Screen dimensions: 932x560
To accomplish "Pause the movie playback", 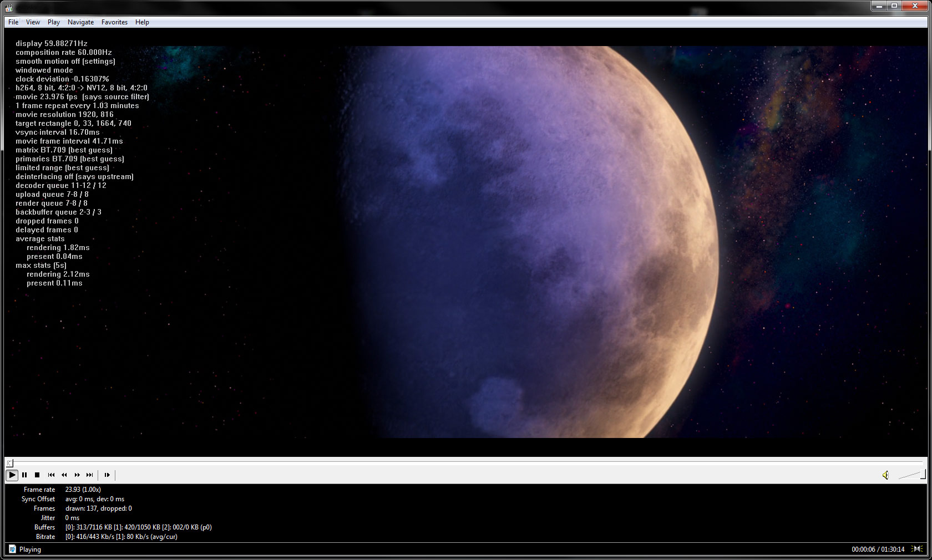I will pyautogui.click(x=24, y=475).
